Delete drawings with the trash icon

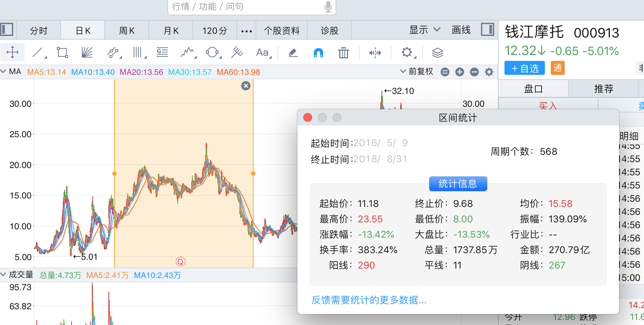coord(344,53)
